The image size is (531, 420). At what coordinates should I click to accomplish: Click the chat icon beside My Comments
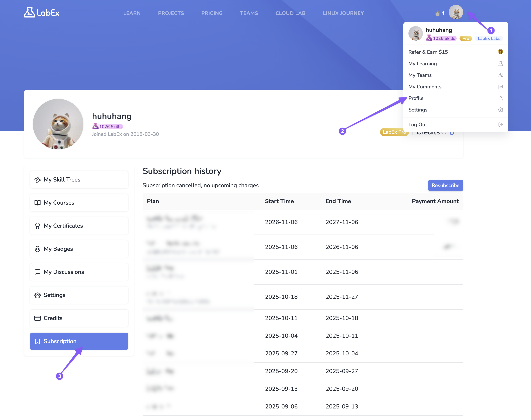coord(500,87)
